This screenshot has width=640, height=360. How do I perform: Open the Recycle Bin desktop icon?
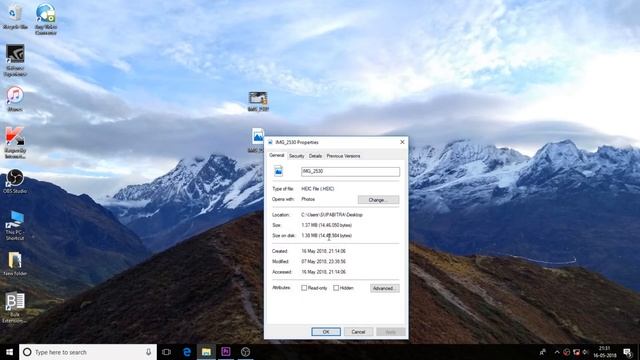pyautogui.click(x=15, y=17)
